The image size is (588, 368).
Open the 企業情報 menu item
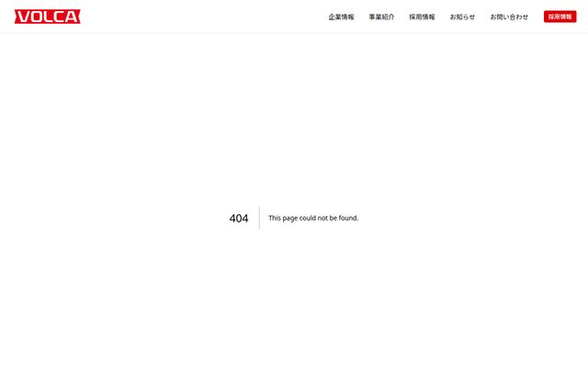click(341, 17)
